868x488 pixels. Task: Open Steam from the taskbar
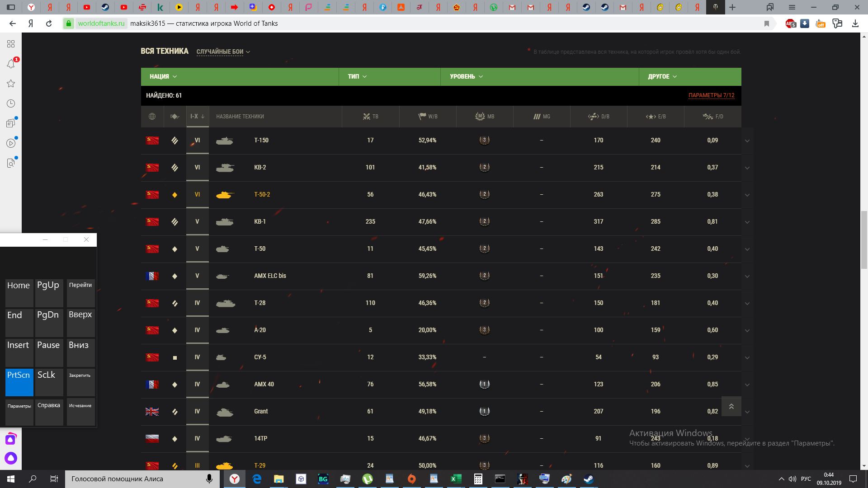pyautogui.click(x=589, y=479)
